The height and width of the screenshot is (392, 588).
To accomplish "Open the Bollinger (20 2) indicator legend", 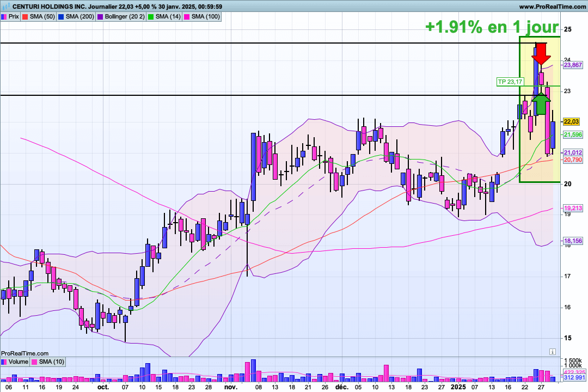I will 121,16.
